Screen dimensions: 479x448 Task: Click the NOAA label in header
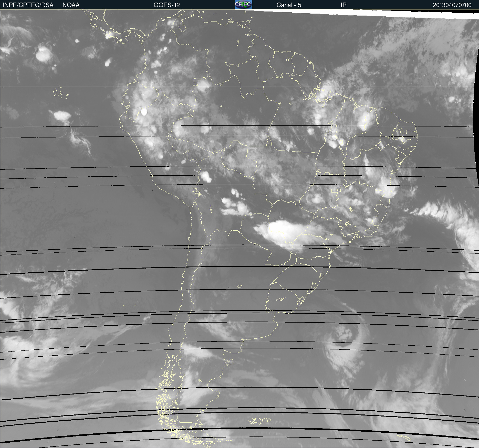pos(71,5)
